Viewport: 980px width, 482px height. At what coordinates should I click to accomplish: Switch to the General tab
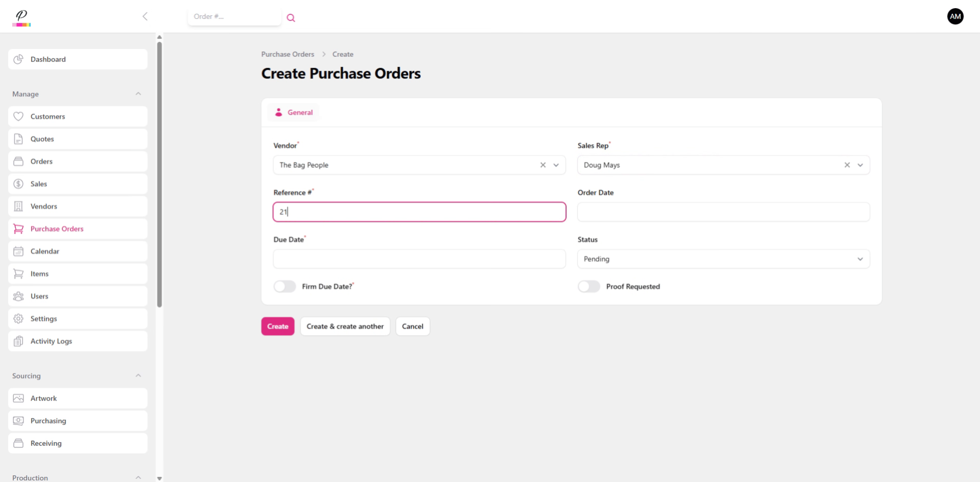293,112
